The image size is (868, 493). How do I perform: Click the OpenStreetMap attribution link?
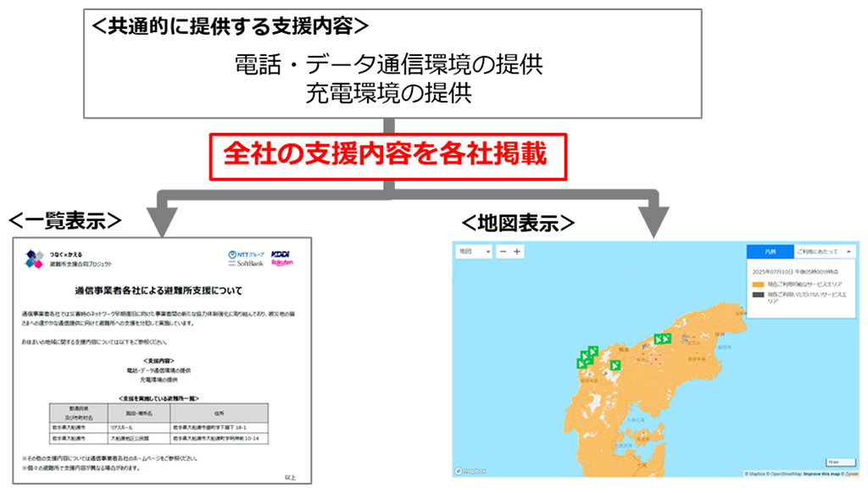point(784,474)
